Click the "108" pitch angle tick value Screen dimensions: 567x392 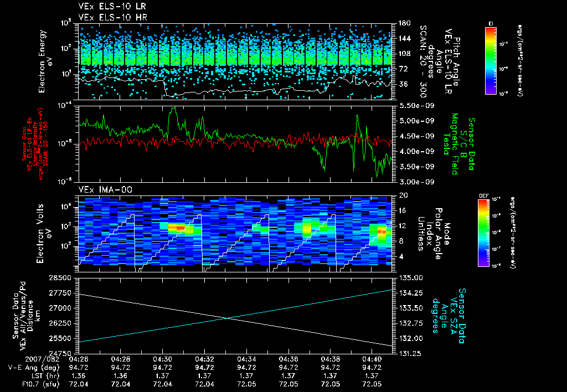click(404, 54)
